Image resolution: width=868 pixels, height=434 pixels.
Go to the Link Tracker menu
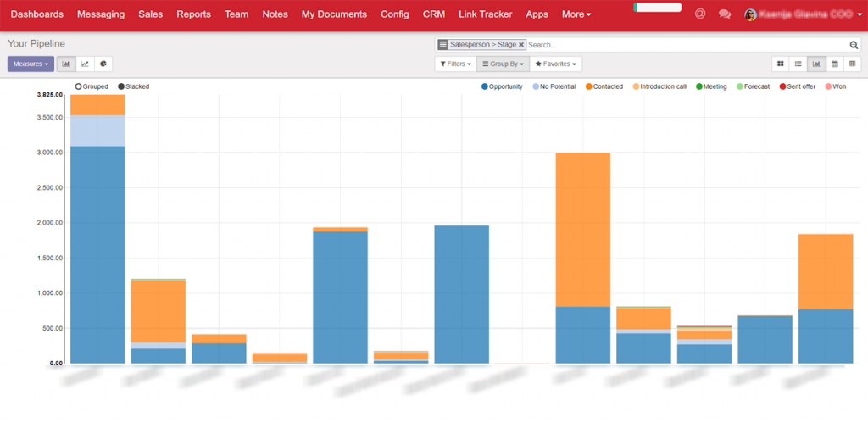[485, 14]
